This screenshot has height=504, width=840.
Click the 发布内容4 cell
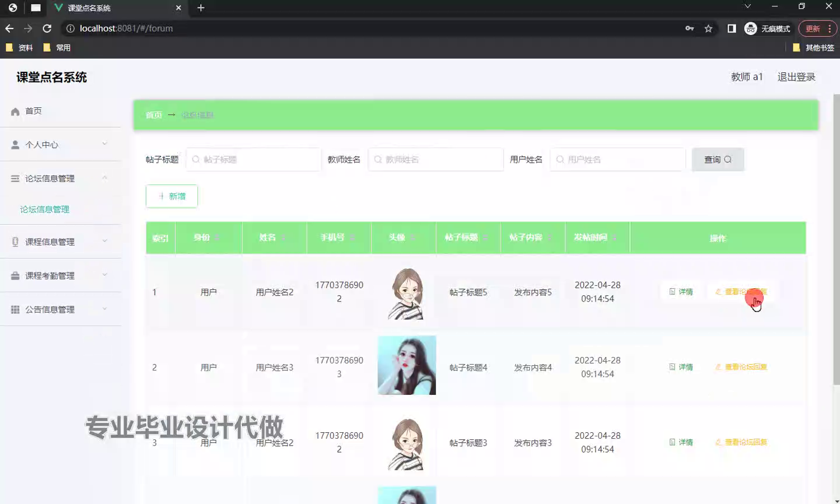point(533,367)
